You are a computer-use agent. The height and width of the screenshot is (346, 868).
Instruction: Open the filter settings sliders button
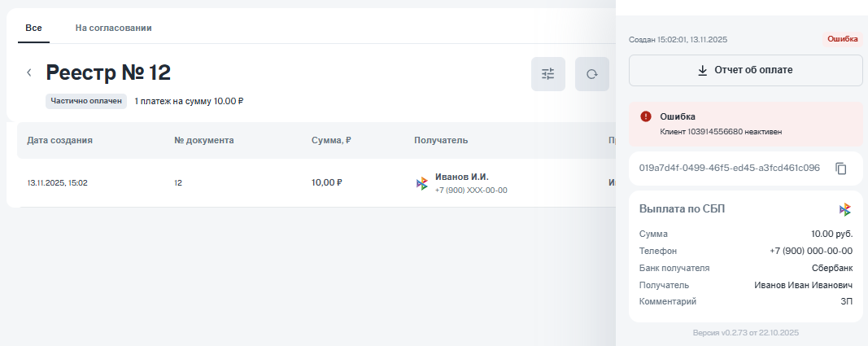click(x=548, y=74)
